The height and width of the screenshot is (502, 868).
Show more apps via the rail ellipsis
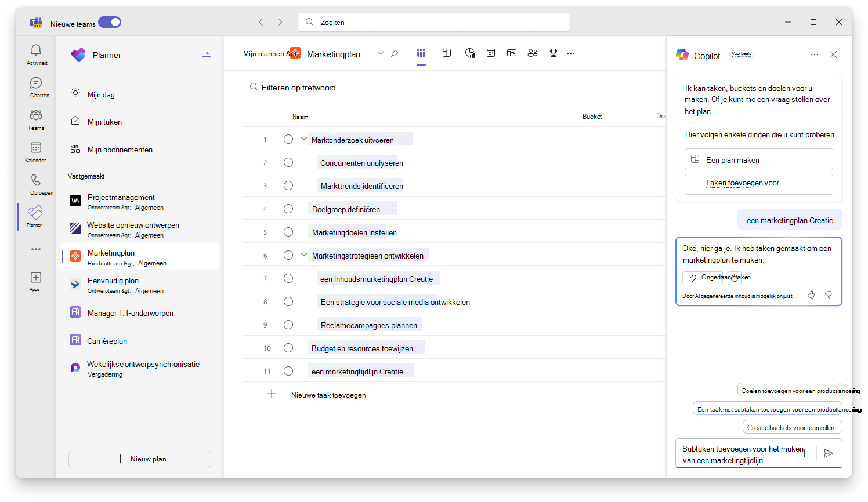[x=36, y=249]
